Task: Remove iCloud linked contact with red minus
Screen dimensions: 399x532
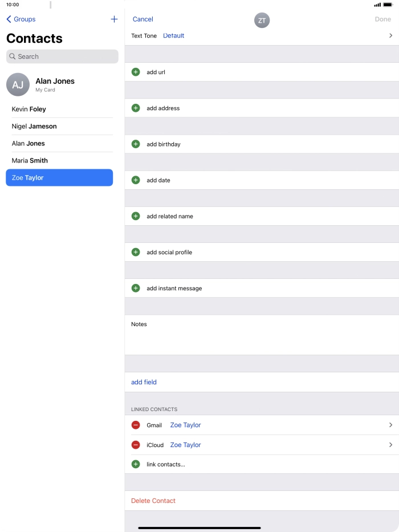Action: coord(136,445)
